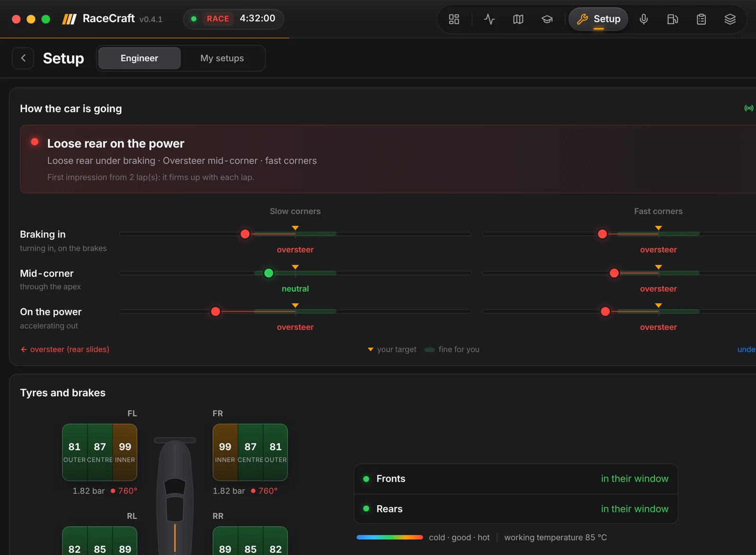Select the slow corners Braking in marker
Screen dimensions: 756x555
point(245,234)
